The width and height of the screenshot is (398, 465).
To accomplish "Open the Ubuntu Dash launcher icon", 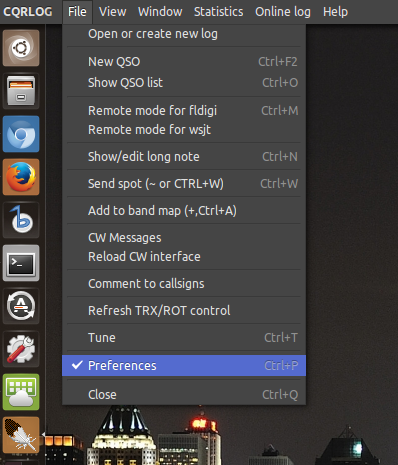I will click(21, 48).
